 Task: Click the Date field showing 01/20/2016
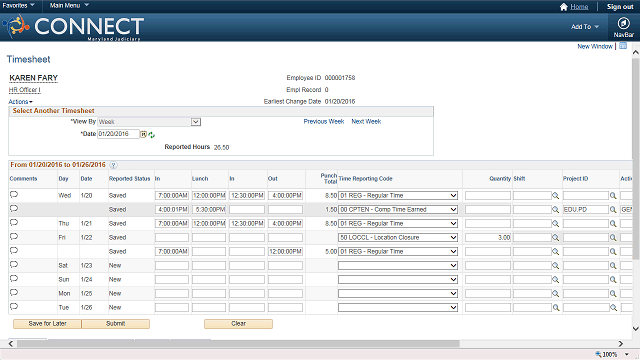pos(118,134)
